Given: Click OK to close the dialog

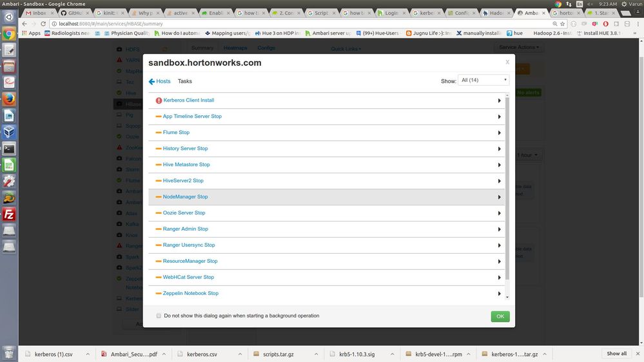Looking at the screenshot, I should click(x=500, y=316).
